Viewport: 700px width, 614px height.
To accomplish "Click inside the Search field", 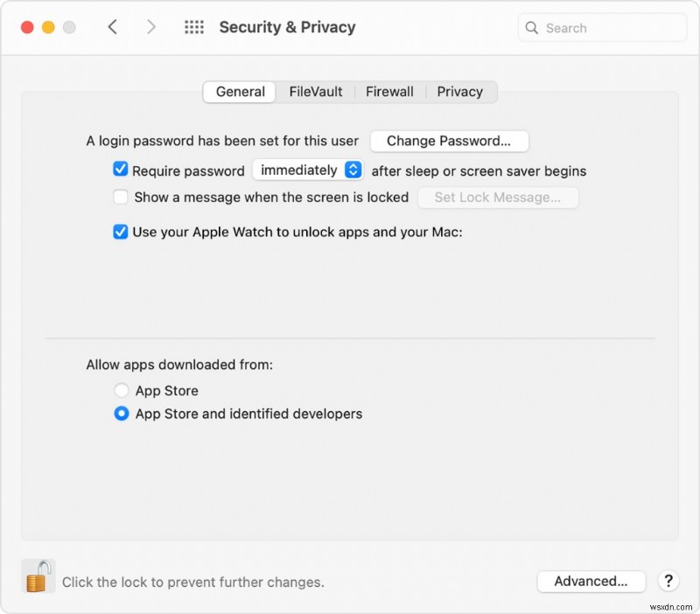I will coord(604,28).
